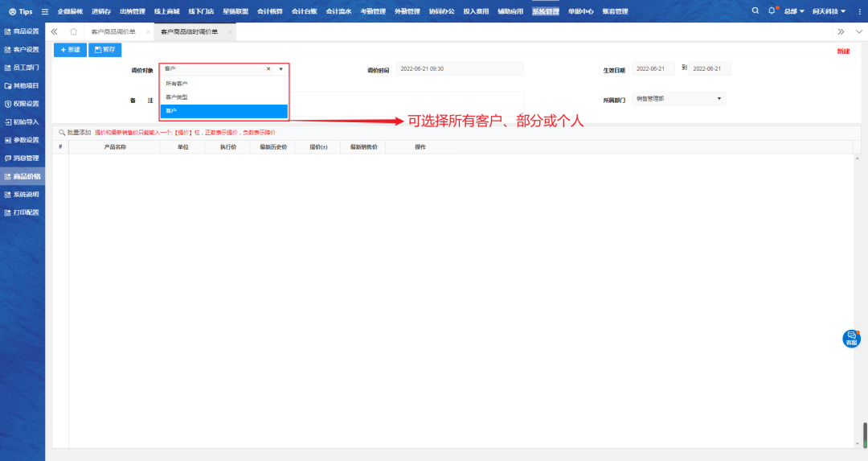Click 批量添加 to batch add products
The height and width of the screenshot is (461, 868).
[x=75, y=132]
